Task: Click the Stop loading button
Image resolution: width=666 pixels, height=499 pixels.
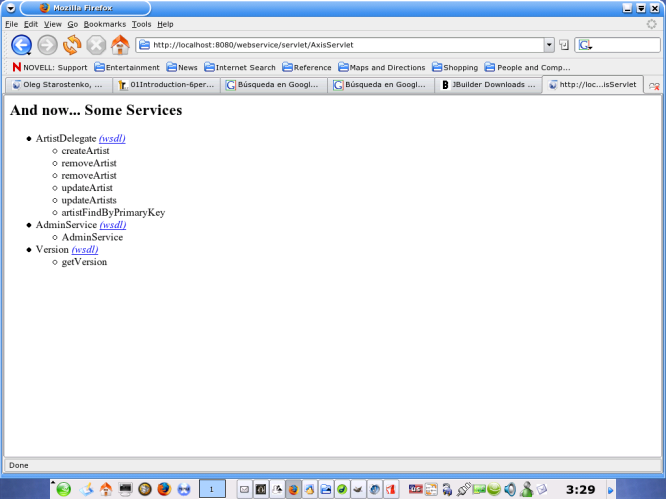Action: point(96,45)
